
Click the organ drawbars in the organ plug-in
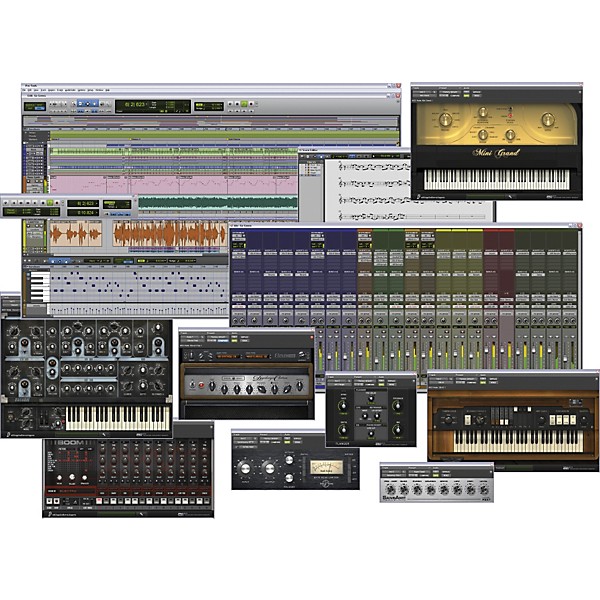(511, 416)
